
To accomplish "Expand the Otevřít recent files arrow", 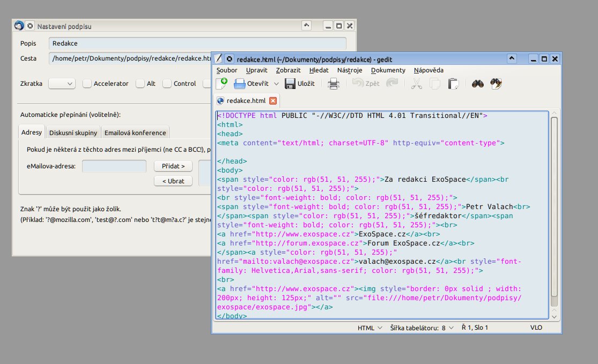I will [x=277, y=84].
